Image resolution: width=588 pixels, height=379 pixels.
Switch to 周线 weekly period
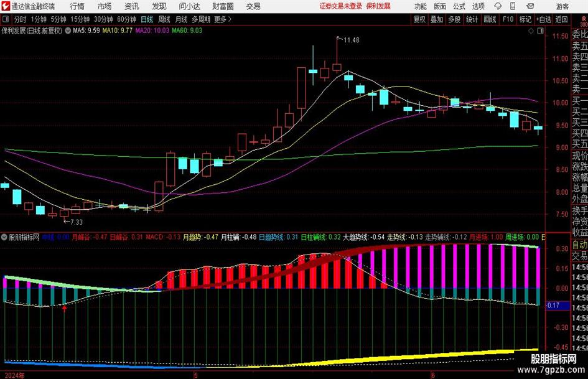point(164,19)
